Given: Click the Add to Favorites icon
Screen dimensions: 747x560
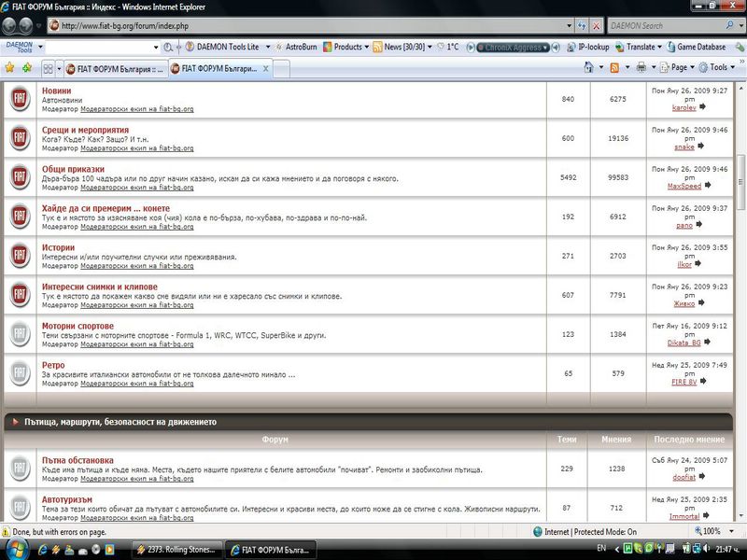Looking at the screenshot, I should click(x=27, y=68).
